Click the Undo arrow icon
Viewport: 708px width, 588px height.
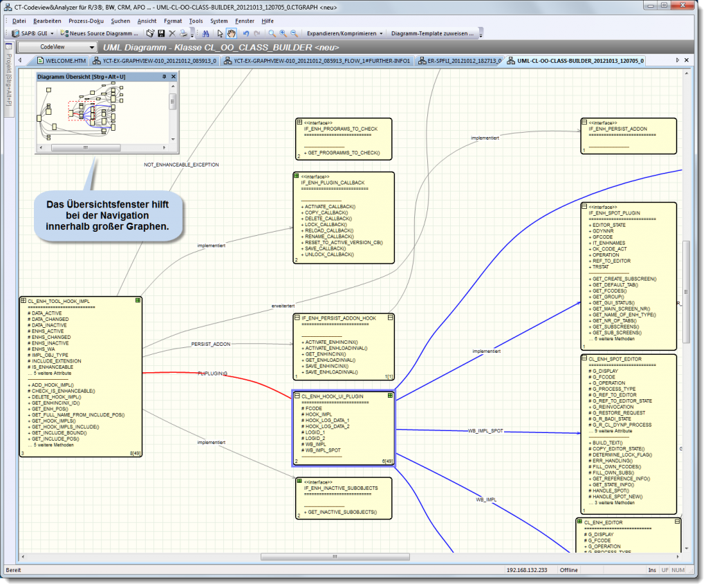click(245, 33)
